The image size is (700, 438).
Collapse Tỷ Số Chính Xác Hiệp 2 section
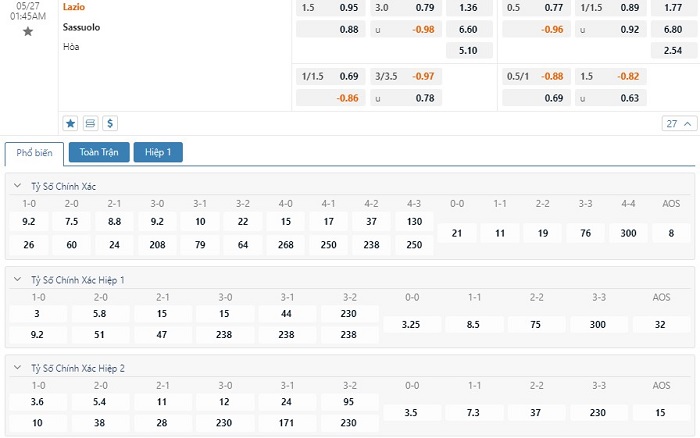(17, 368)
